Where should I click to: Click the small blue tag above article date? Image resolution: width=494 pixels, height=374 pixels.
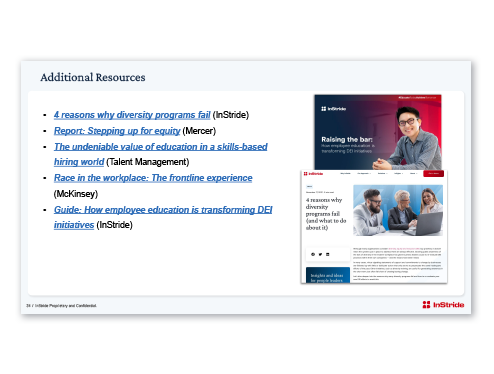309,186
